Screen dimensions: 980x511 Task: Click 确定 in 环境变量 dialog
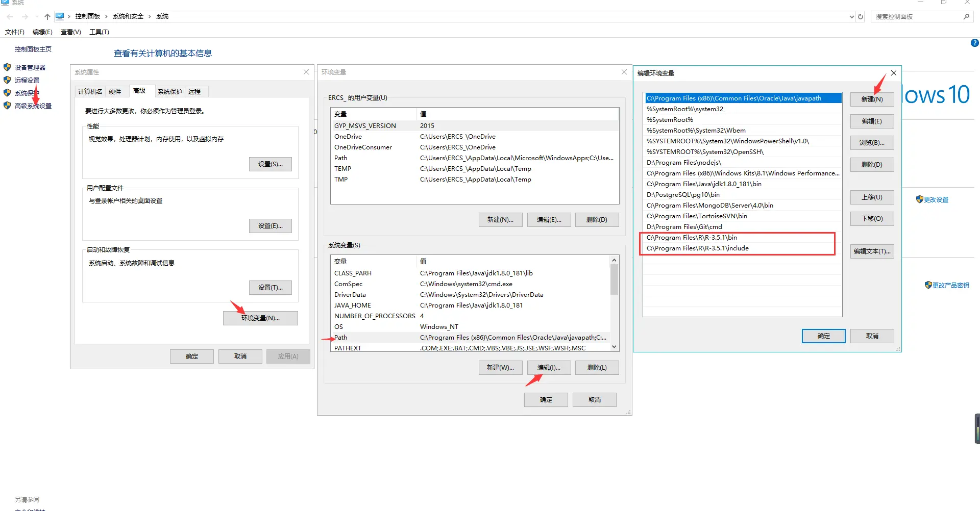[x=546, y=400]
